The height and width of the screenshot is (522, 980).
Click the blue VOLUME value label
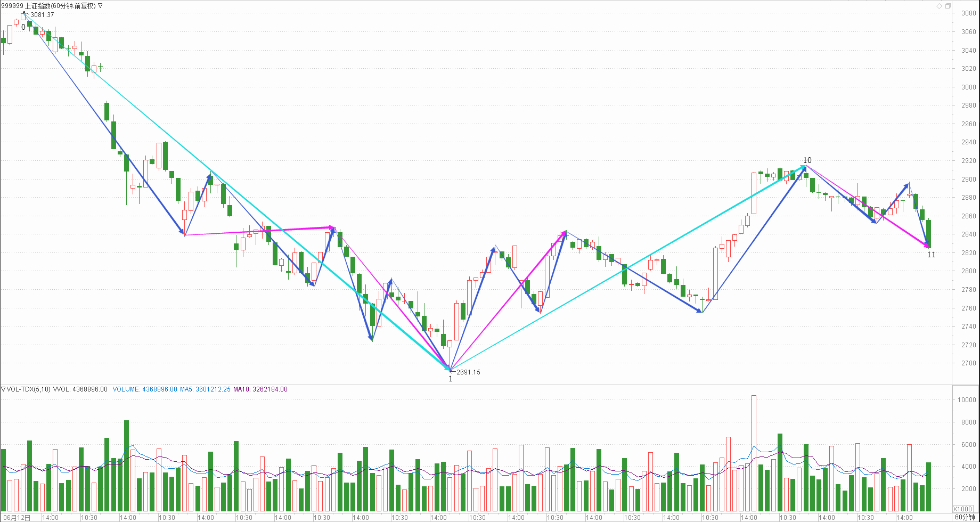[x=144, y=389]
